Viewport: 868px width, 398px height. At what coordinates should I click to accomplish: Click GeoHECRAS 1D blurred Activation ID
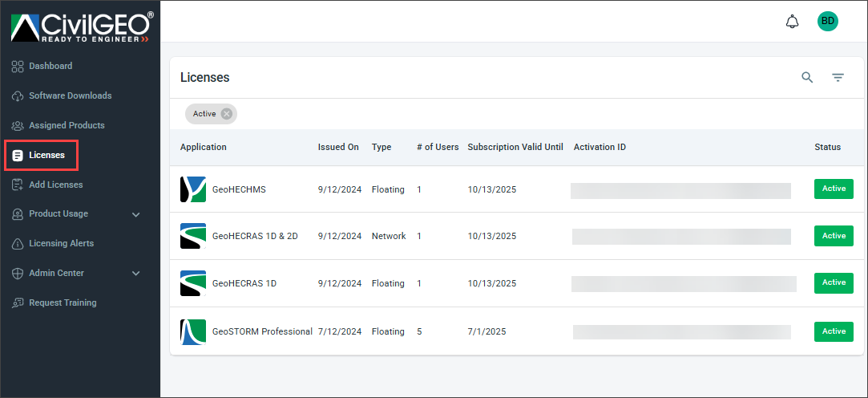684,284
